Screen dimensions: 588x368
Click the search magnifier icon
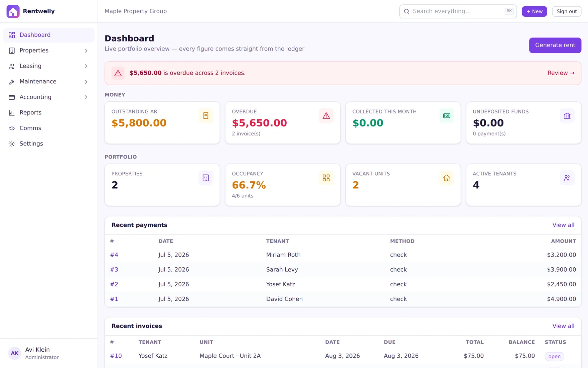tap(407, 11)
